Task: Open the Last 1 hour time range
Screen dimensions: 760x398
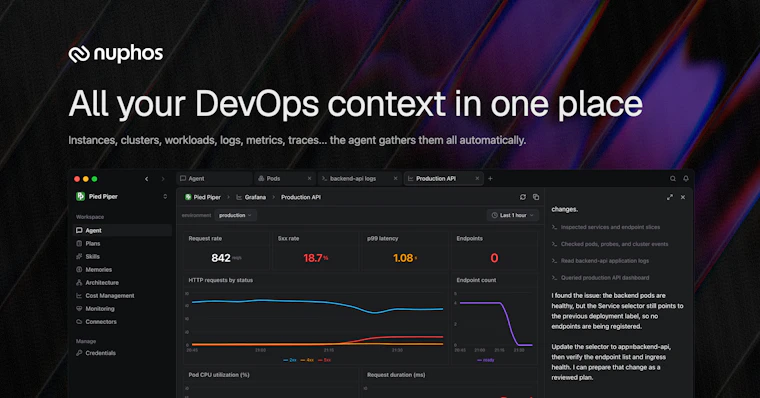Action: tap(512, 215)
